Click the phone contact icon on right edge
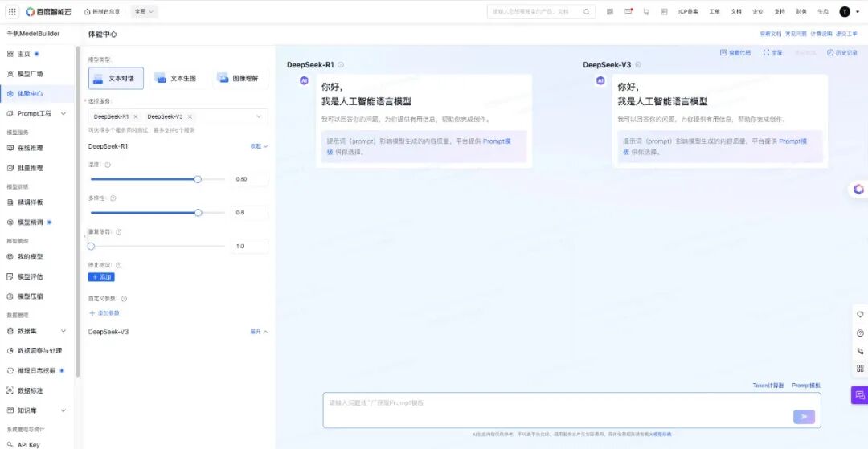868x449 pixels. (x=860, y=350)
